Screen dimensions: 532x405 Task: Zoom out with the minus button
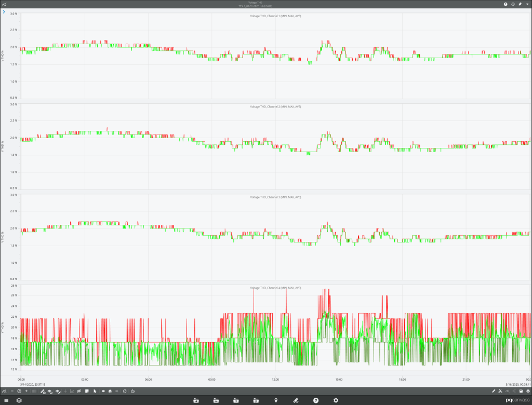pos(12,390)
